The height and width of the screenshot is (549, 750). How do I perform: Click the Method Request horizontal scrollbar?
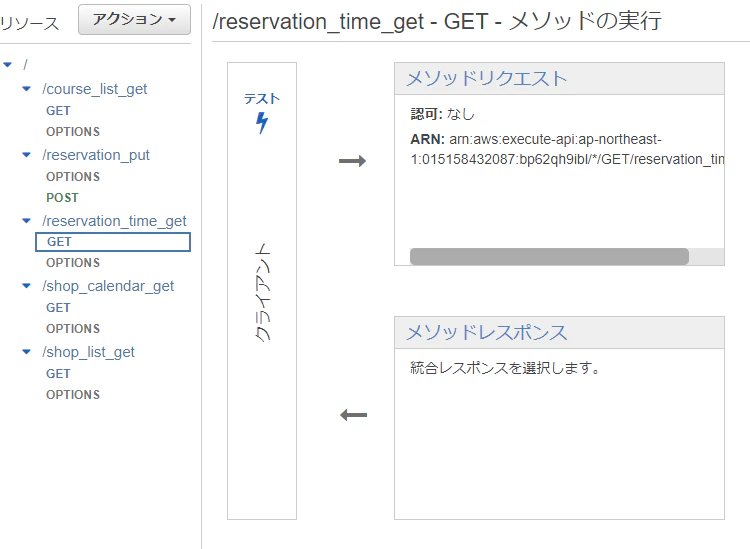pos(549,256)
